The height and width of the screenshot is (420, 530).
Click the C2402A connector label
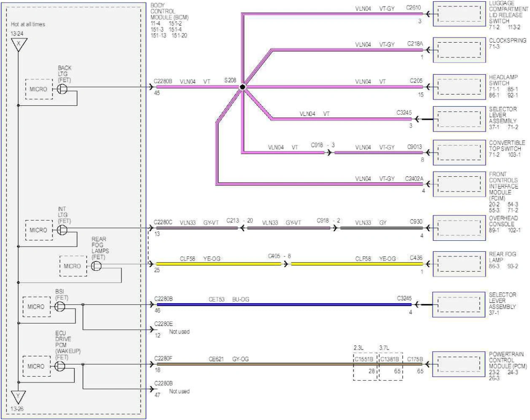coord(414,179)
